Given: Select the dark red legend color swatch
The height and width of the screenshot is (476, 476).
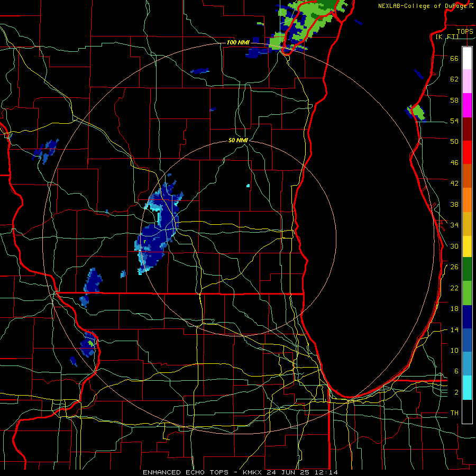Looking at the screenshot, I should pos(467,129).
